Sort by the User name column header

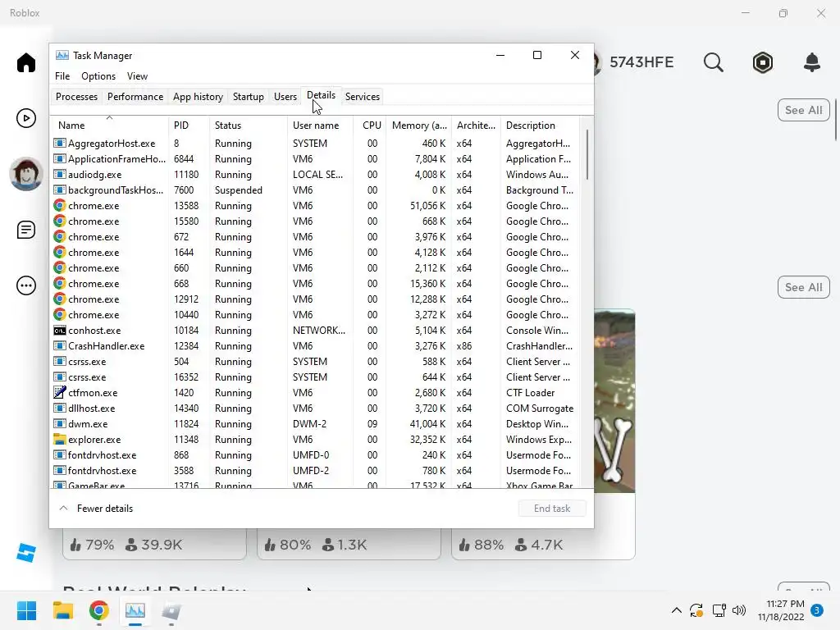click(321, 126)
